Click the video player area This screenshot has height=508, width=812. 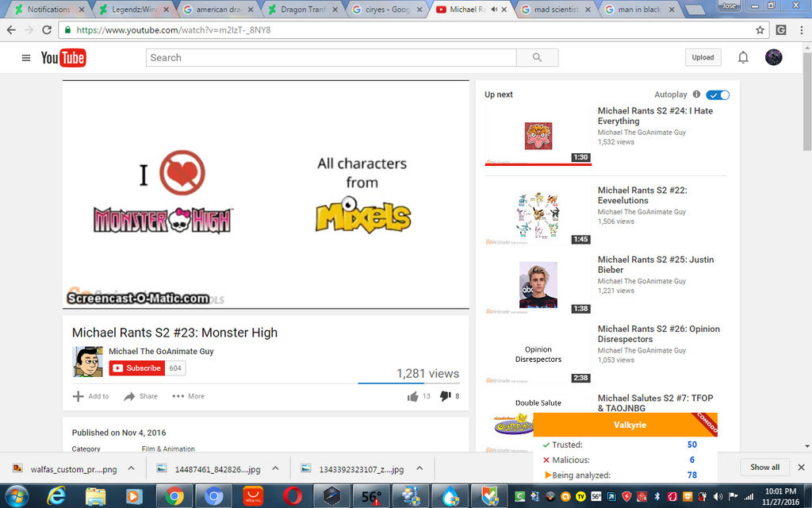pos(266,195)
